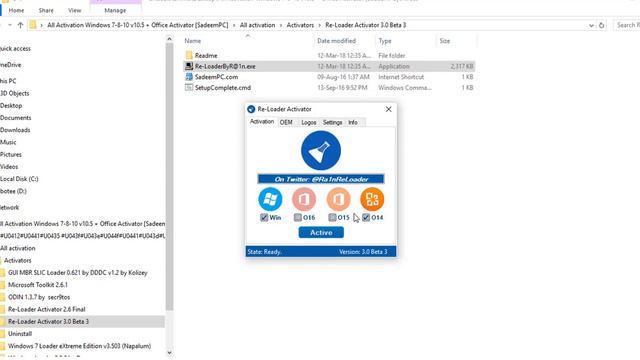Click 'State: Ready.' status text
The image size is (640, 360).
(264, 251)
